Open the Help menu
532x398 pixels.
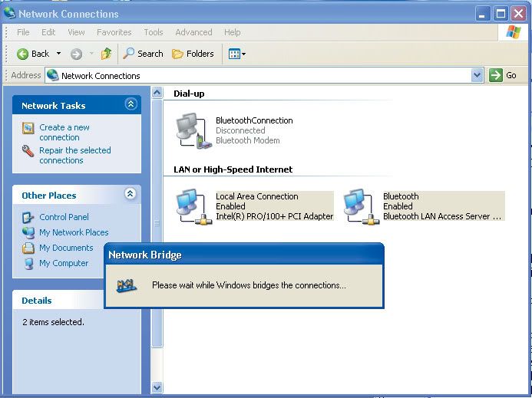click(x=233, y=32)
